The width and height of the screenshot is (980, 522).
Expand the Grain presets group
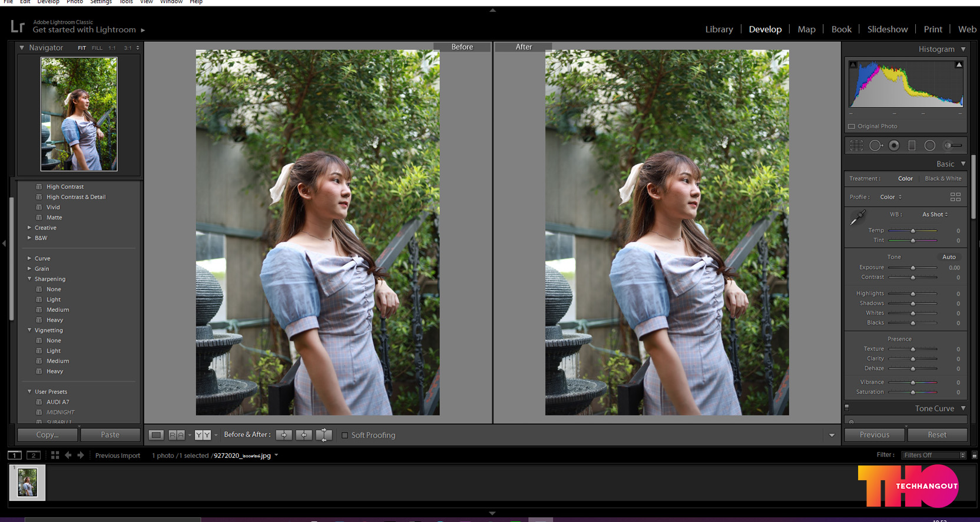point(29,269)
